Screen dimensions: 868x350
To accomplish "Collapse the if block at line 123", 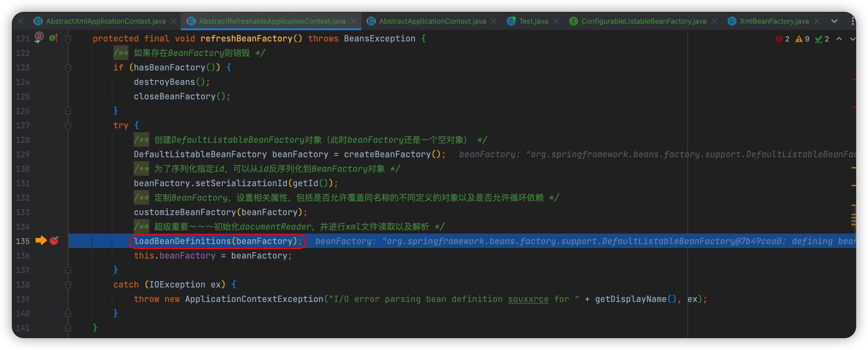I will (x=68, y=68).
